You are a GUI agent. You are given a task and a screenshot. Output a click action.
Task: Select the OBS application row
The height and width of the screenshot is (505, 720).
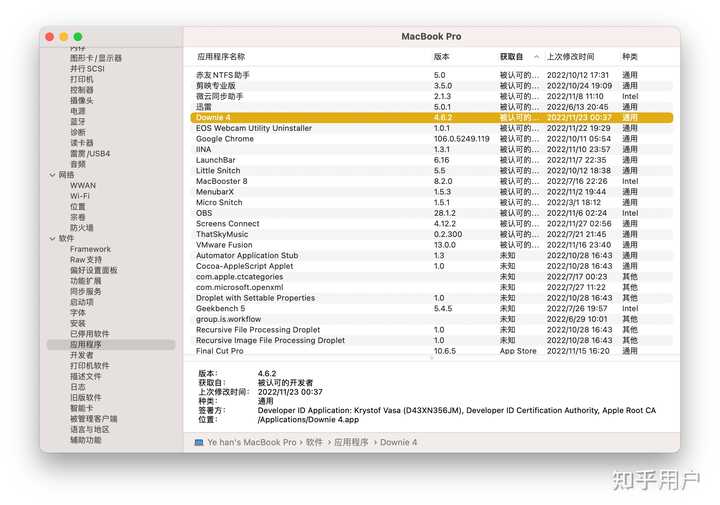tap(432, 213)
